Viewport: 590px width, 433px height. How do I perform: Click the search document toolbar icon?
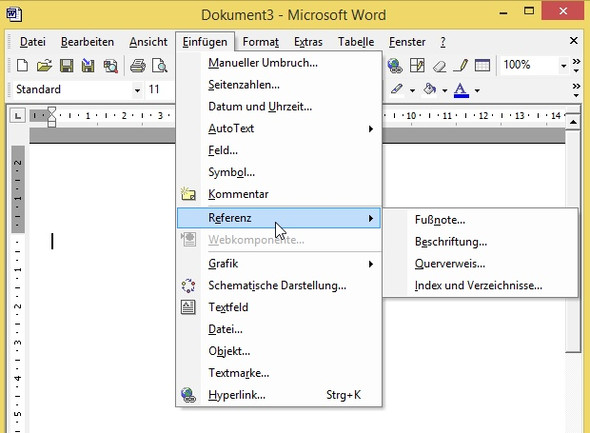click(x=111, y=65)
